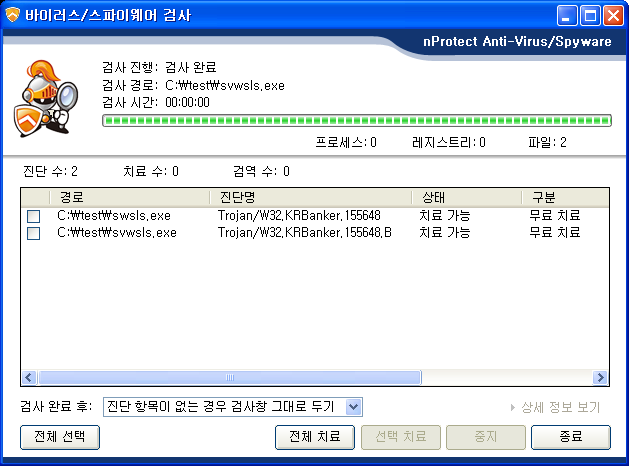Click the 검사 진행: 검사 완료 status
Screen dimensions: 629x466
[x=159, y=67]
